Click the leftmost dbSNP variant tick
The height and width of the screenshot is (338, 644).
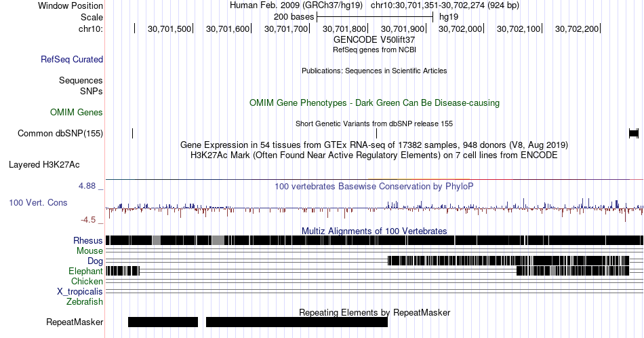[133, 133]
